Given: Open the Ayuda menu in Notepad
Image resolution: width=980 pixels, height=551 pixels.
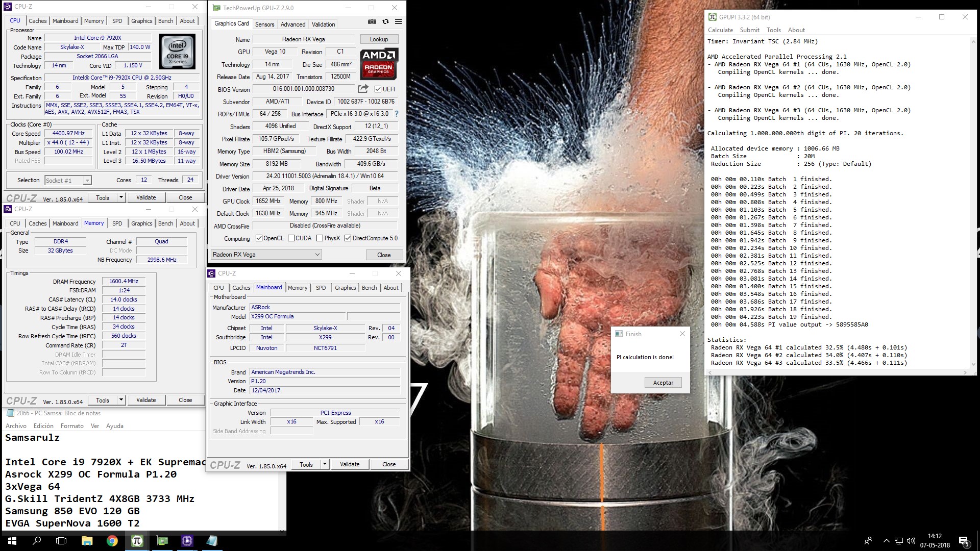Looking at the screenshot, I should pos(114,426).
